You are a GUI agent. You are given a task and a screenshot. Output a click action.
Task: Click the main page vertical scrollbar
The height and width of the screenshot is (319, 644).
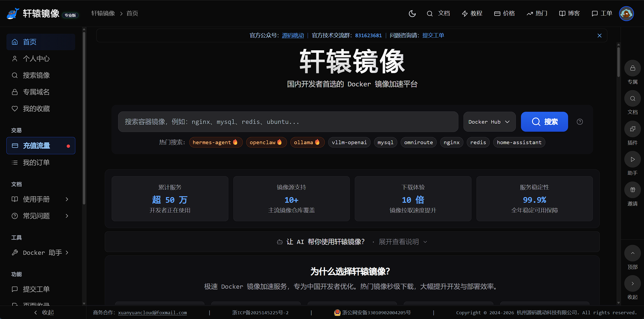pos(618,62)
